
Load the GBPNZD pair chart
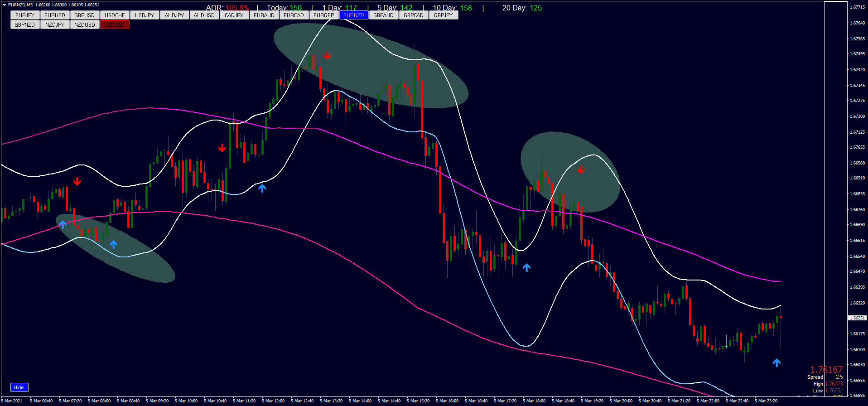[x=25, y=24]
